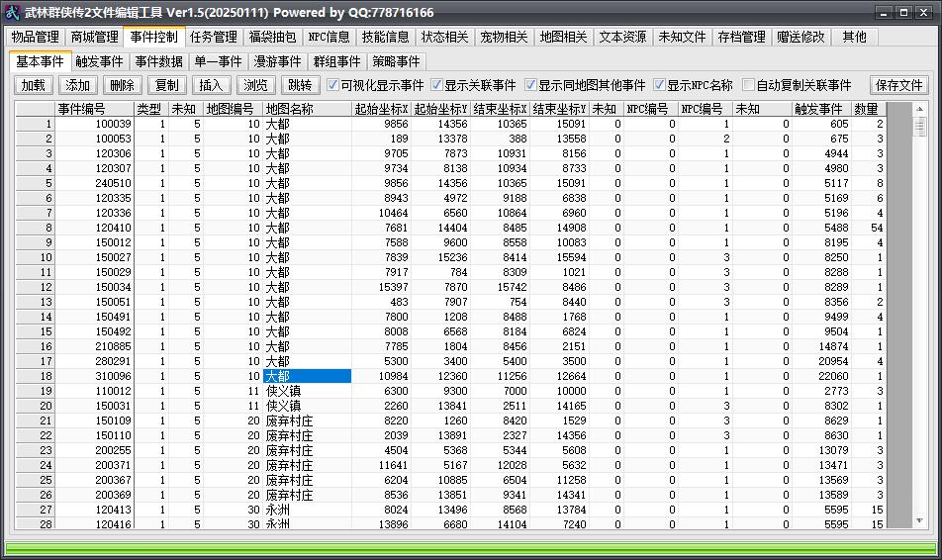Screen dimensions: 942x560
Task: Switch to 策略事件 sub-tab
Action: coord(396,61)
